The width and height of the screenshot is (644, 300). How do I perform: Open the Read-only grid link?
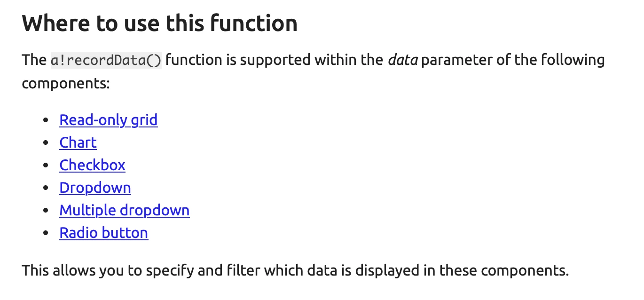point(109,120)
